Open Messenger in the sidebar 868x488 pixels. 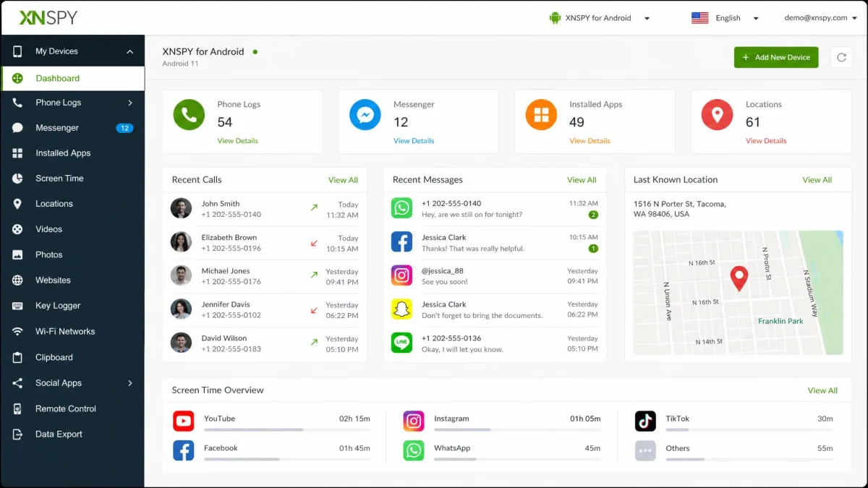coord(72,128)
